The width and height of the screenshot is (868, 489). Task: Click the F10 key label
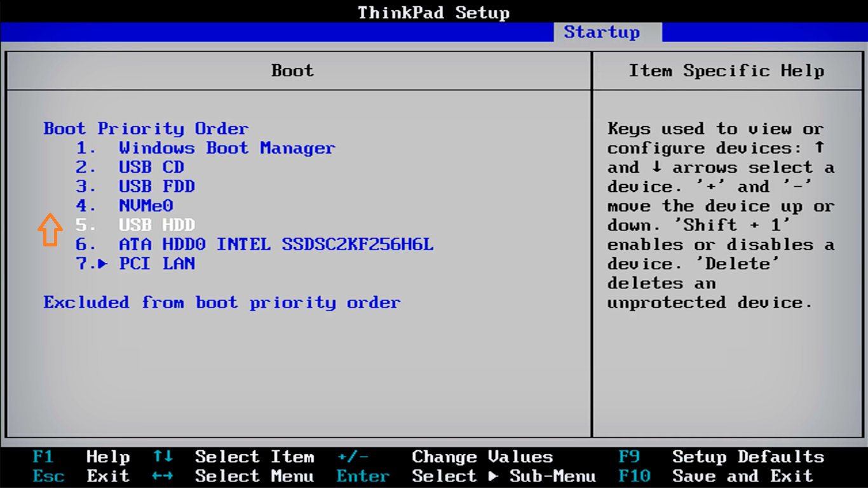(635, 476)
